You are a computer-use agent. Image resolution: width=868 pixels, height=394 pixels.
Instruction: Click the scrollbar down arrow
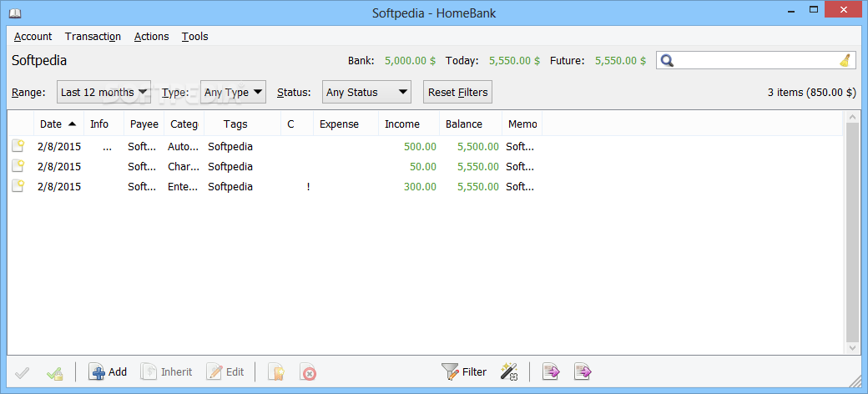(x=851, y=347)
